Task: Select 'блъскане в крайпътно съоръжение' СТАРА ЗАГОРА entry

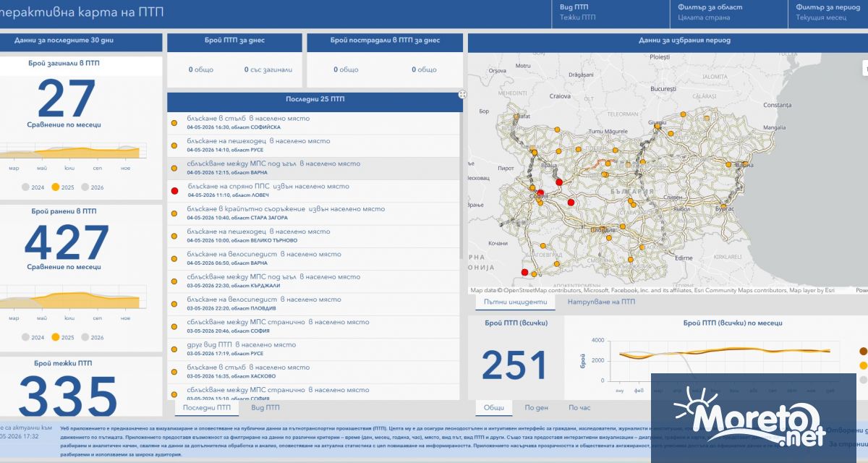Action: [313, 213]
